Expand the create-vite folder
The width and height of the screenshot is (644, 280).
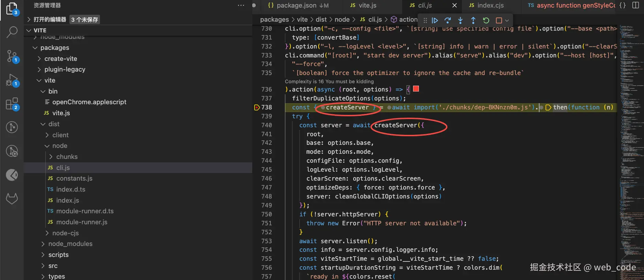coord(60,58)
